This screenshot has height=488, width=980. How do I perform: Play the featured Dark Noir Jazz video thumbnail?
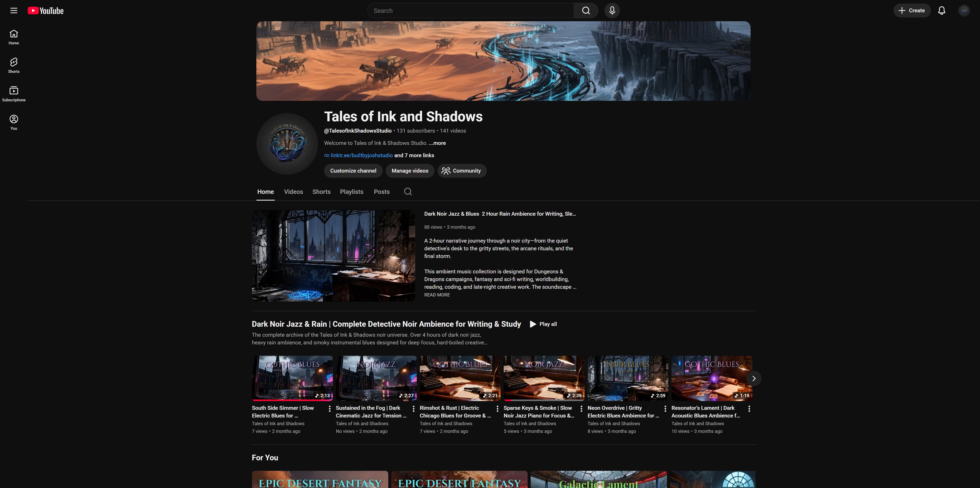coord(334,256)
